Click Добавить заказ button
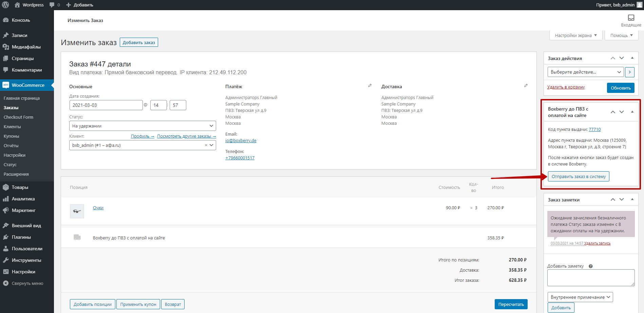Viewport: 644px width, 313px height. click(139, 42)
